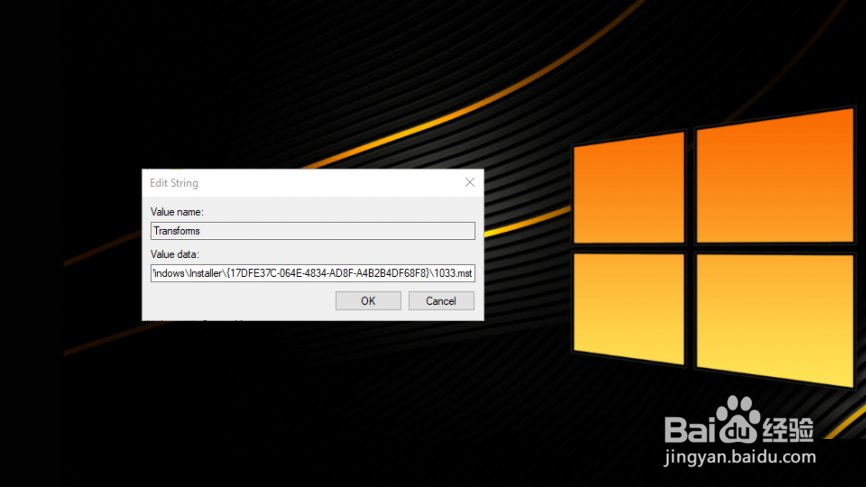866x487 pixels.
Task: Click the Edit String title bar text
Action: [174, 183]
